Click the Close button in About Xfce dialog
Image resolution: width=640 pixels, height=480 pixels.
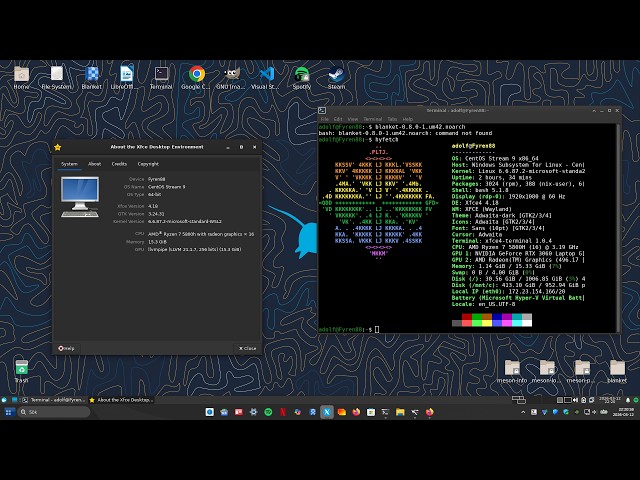[x=247, y=348]
